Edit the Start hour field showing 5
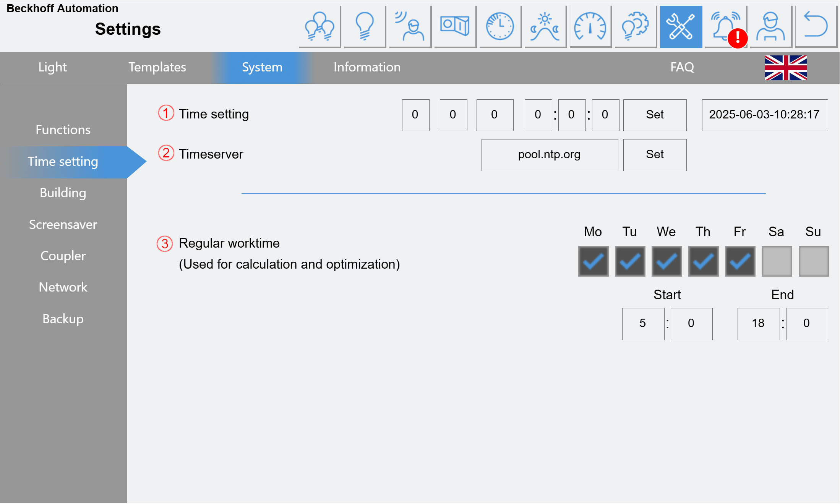 click(x=643, y=324)
